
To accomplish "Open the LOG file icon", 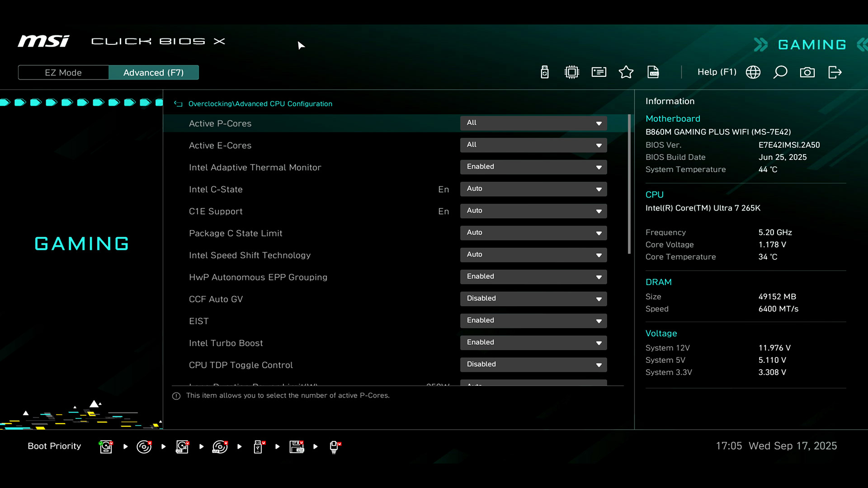I will [653, 72].
